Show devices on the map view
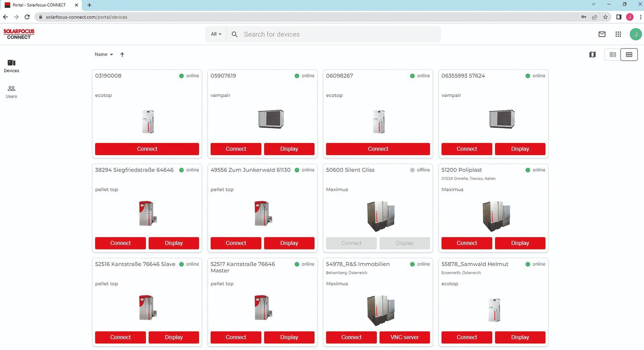The height and width of the screenshot is (350, 644). coord(592,55)
